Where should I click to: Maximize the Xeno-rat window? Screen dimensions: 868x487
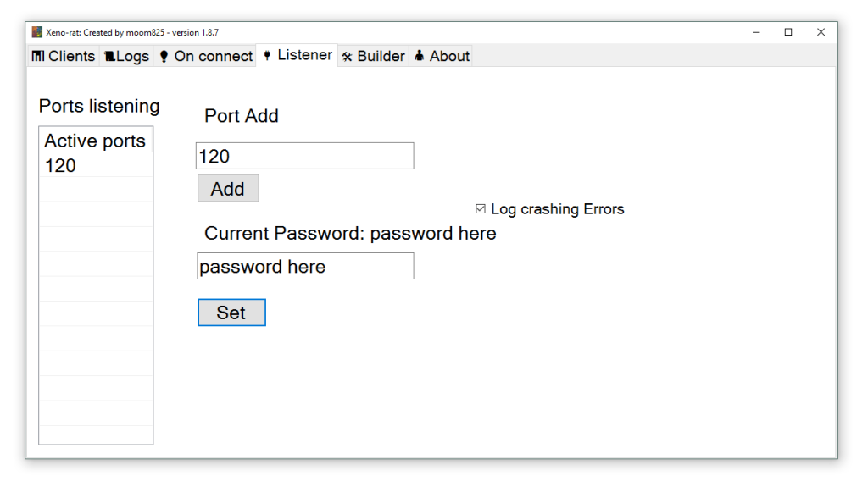tap(788, 32)
